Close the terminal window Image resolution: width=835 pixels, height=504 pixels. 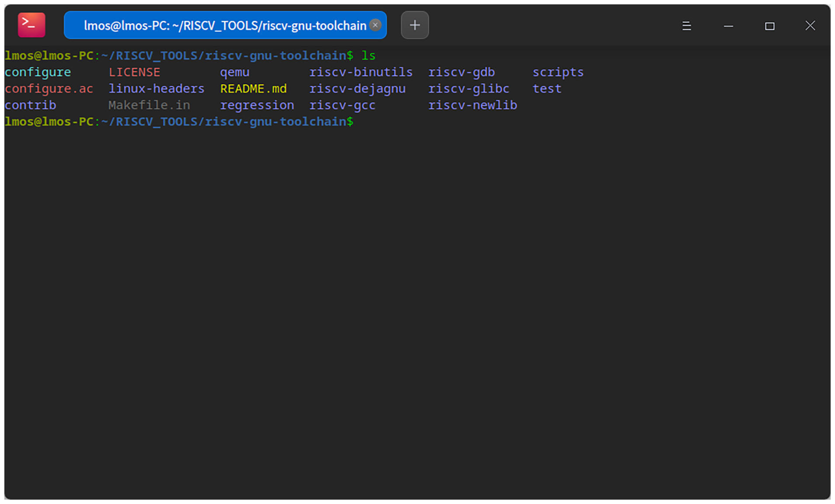(810, 26)
